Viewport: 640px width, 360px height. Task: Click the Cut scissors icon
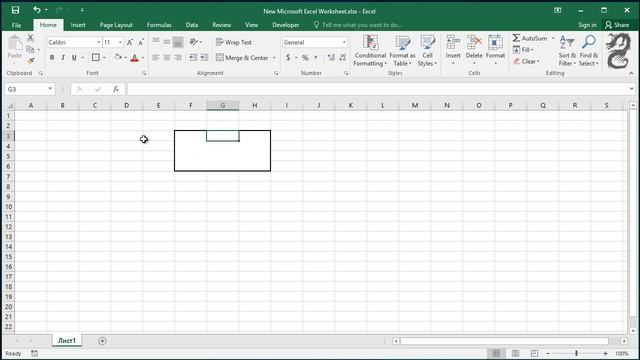point(31,38)
